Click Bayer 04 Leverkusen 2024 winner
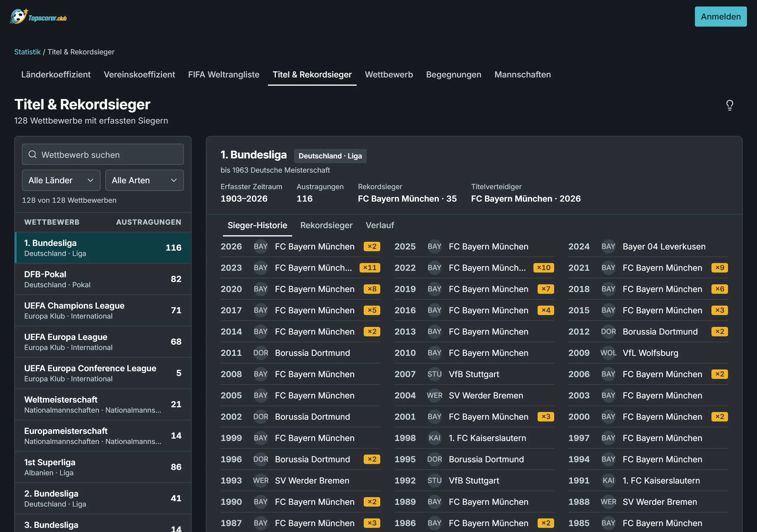 pos(664,246)
